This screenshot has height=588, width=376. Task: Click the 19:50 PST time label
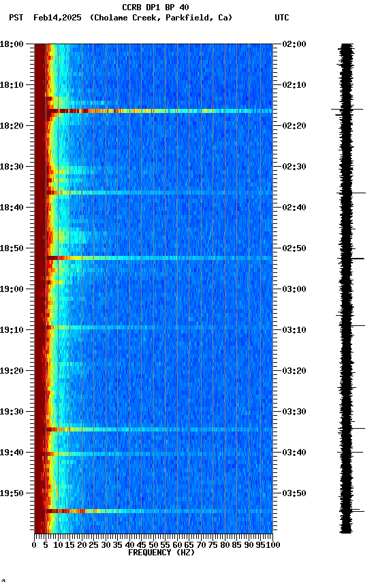coord(12,493)
